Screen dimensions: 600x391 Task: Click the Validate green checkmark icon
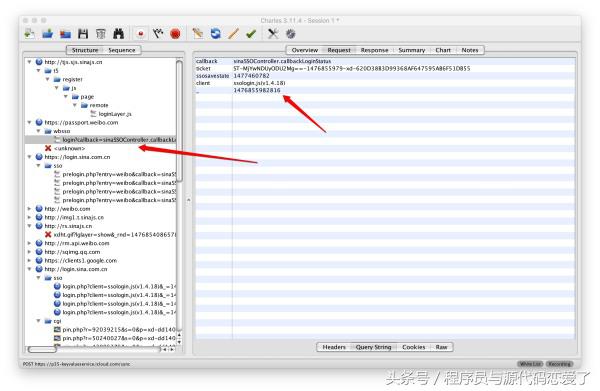click(x=251, y=34)
